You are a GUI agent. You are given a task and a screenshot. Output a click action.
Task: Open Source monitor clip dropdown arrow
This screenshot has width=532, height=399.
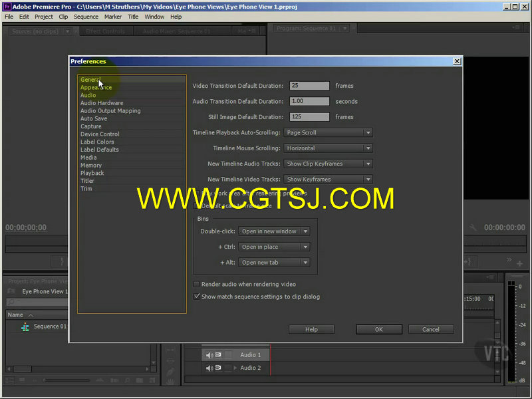[x=68, y=31]
